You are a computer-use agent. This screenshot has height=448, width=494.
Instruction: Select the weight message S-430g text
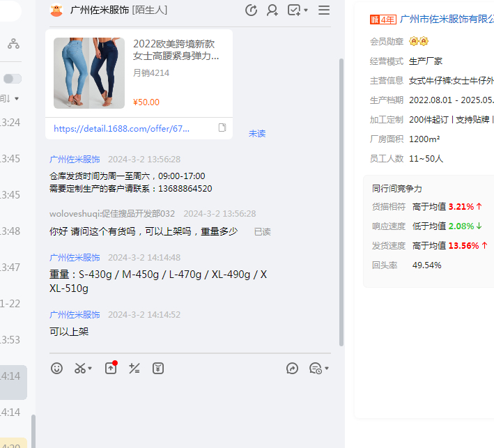[x=158, y=281]
